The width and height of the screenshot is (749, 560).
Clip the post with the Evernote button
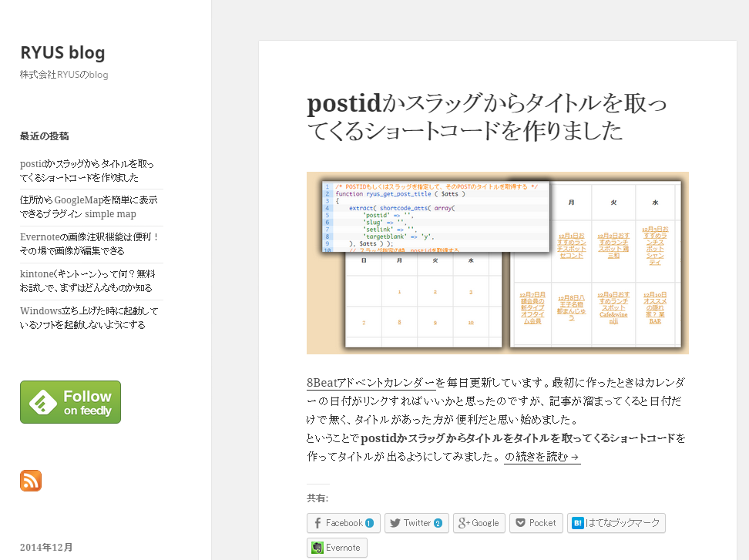[337, 548]
